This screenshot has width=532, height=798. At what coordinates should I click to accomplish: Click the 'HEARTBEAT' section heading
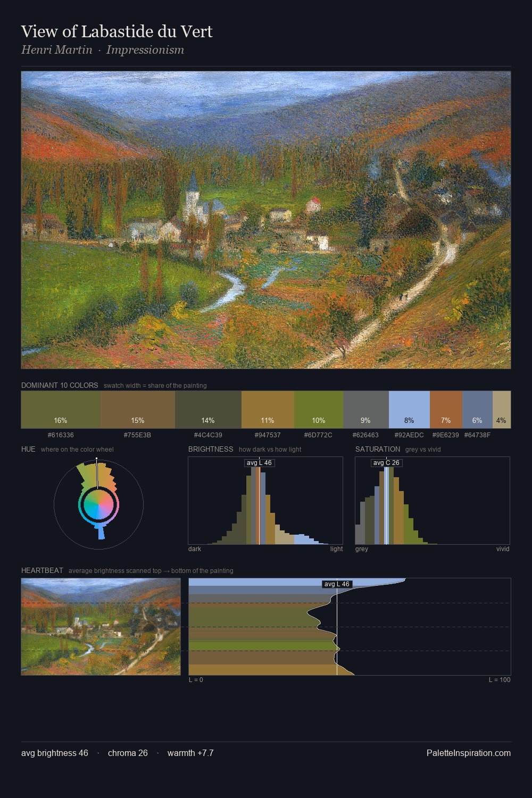tap(42, 570)
